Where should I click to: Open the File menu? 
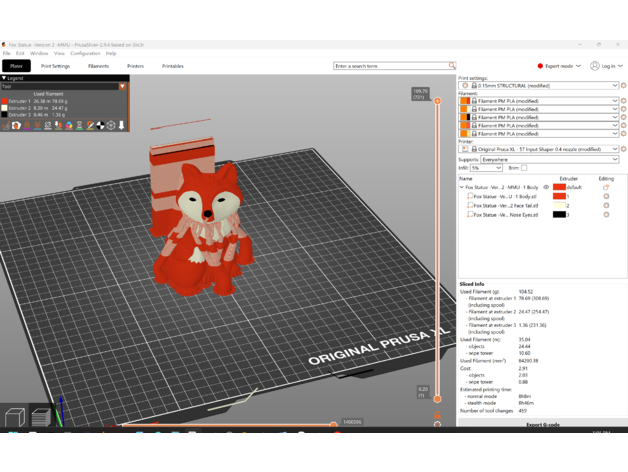(6, 53)
